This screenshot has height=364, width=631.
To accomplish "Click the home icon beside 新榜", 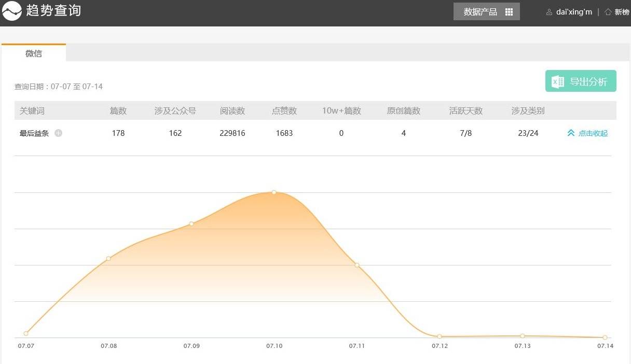I will [x=608, y=12].
